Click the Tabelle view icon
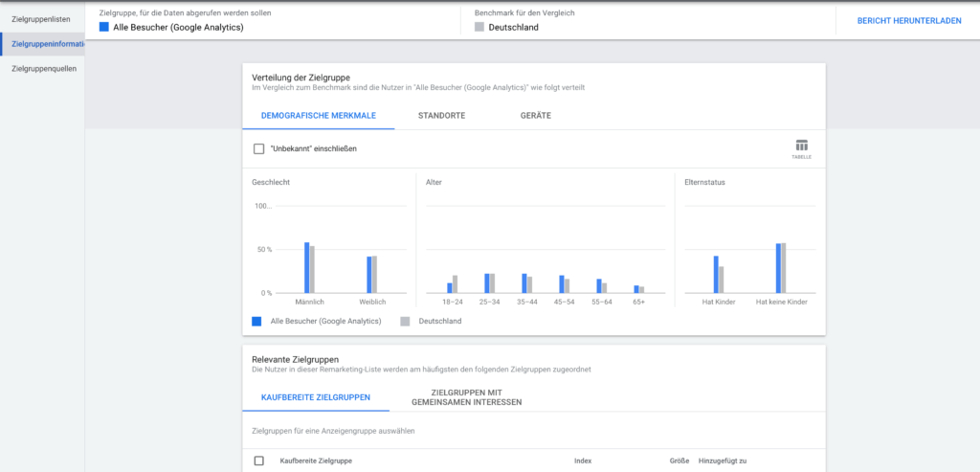The height and width of the screenshot is (472, 980). click(x=801, y=147)
